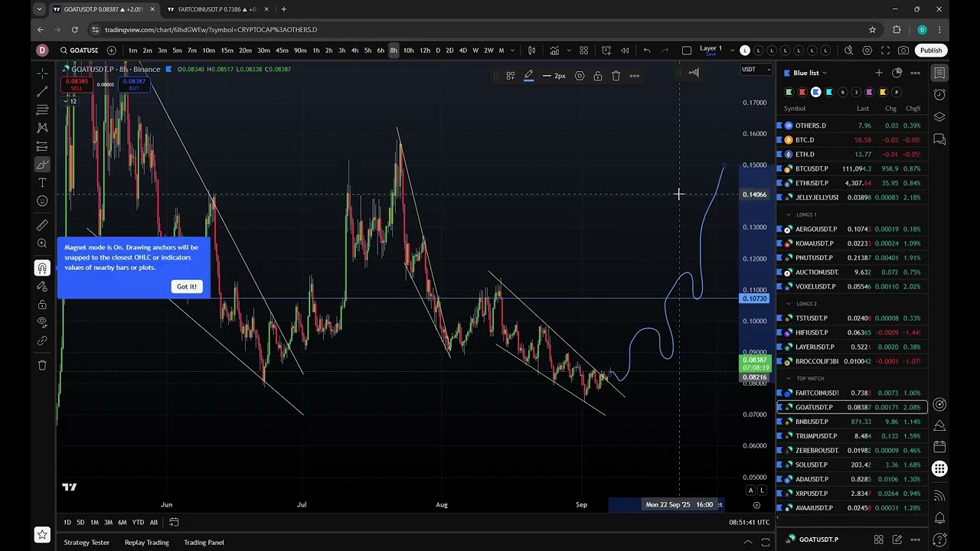Click the remove drawings trash icon in sidebar
The image size is (980, 551).
(x=42, y=365)
